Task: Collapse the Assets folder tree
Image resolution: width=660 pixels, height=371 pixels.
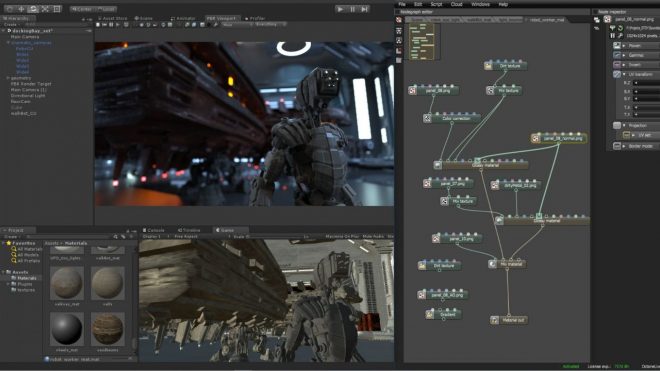Action: (x=4, y=272)
